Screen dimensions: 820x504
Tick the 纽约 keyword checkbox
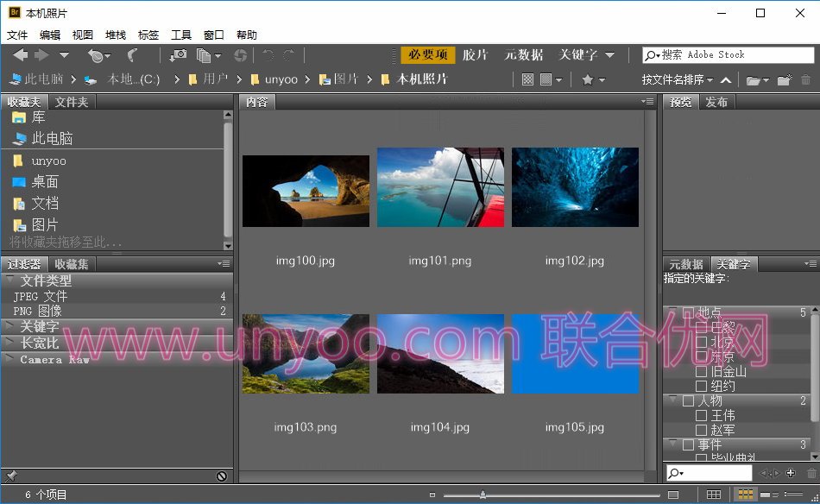click(x=701, y=387)
